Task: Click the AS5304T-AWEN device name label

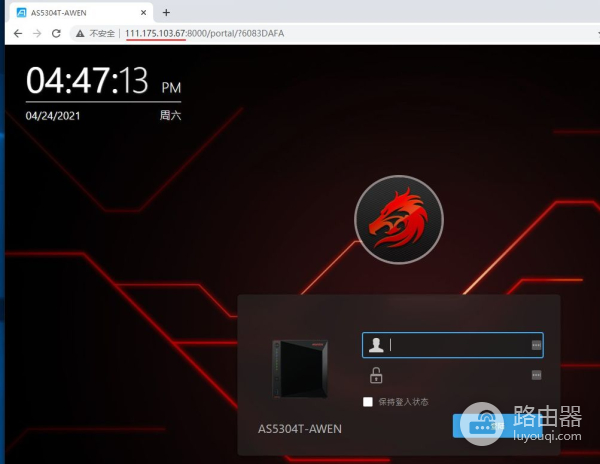Action: click(300, 429)
